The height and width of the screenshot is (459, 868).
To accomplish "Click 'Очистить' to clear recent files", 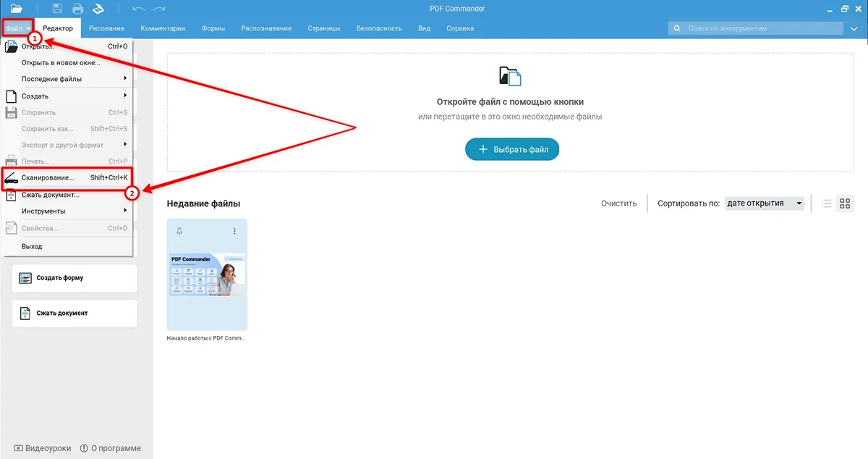I will [x=618, y=203].
